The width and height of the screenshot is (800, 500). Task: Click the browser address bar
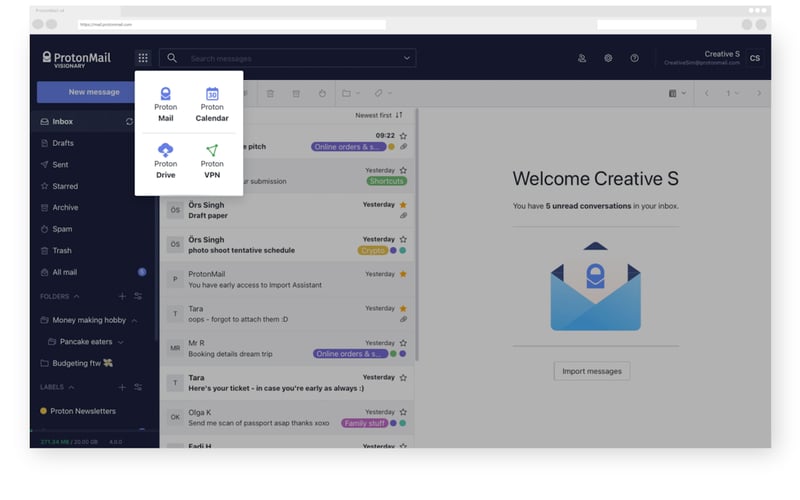[x=232, y=24]
